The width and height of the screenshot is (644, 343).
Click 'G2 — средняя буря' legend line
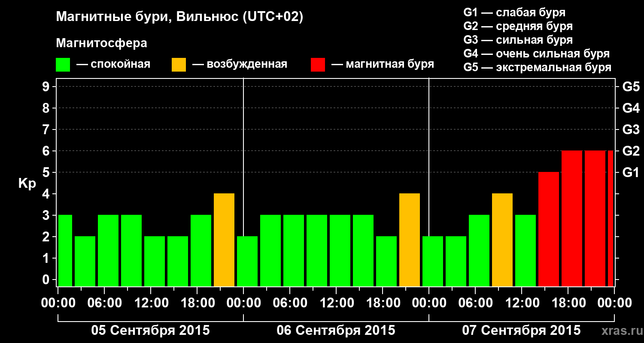(518, 26)
